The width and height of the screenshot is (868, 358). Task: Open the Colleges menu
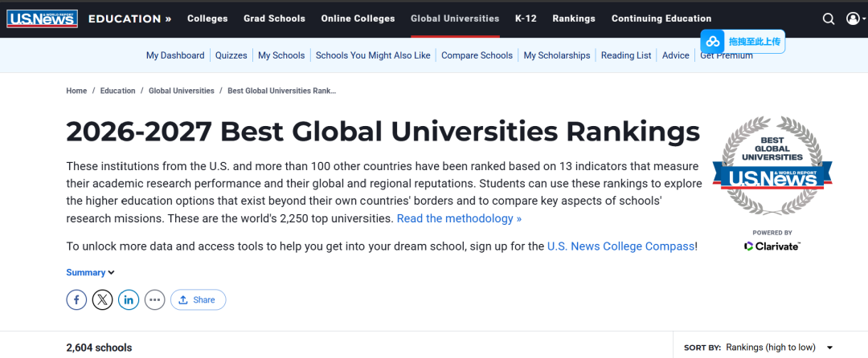pyautogui.click(x=207, y=18)
